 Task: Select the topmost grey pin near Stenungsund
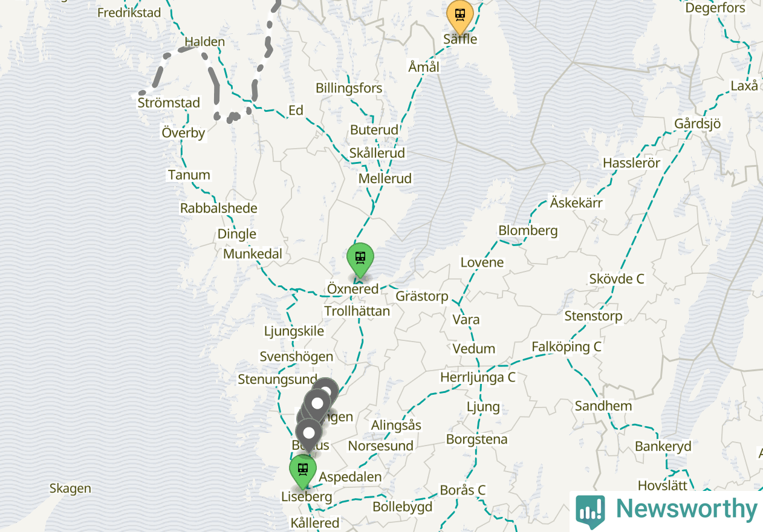pyautogui.click(x=326, y=390)
